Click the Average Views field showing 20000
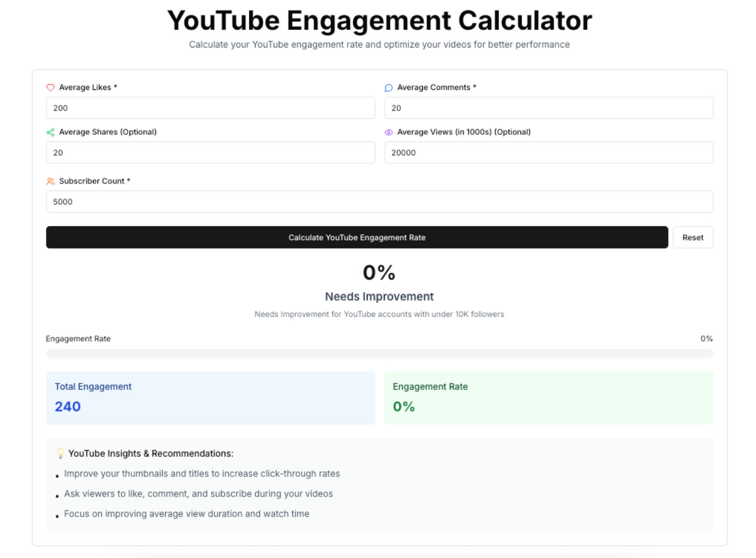The image size is (756, 558). pyautogui.click(x=549, y=152)
